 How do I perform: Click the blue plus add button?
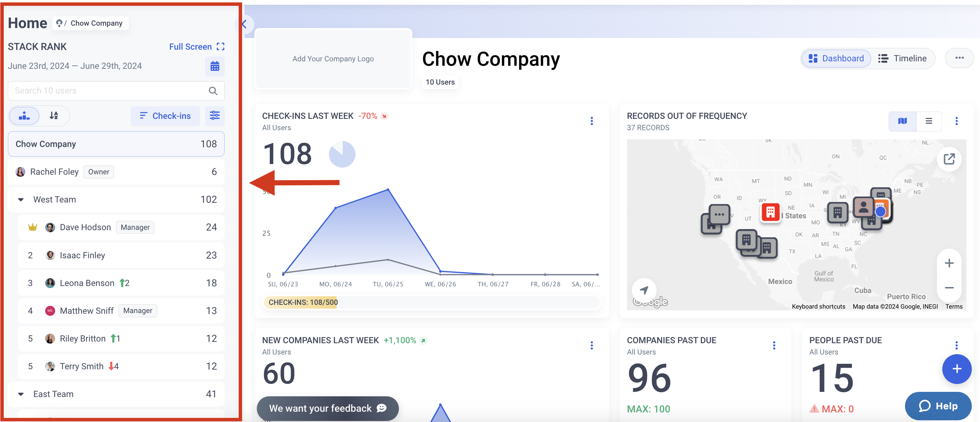[957, 368]
